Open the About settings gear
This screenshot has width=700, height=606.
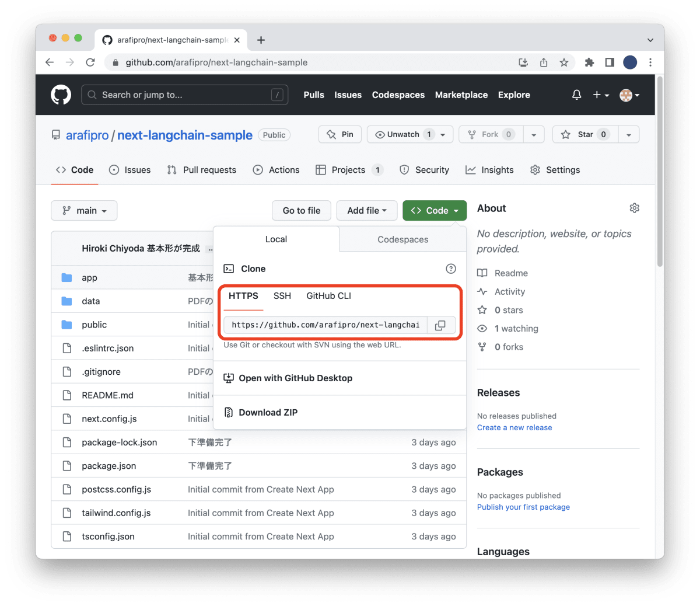(635, 208)
